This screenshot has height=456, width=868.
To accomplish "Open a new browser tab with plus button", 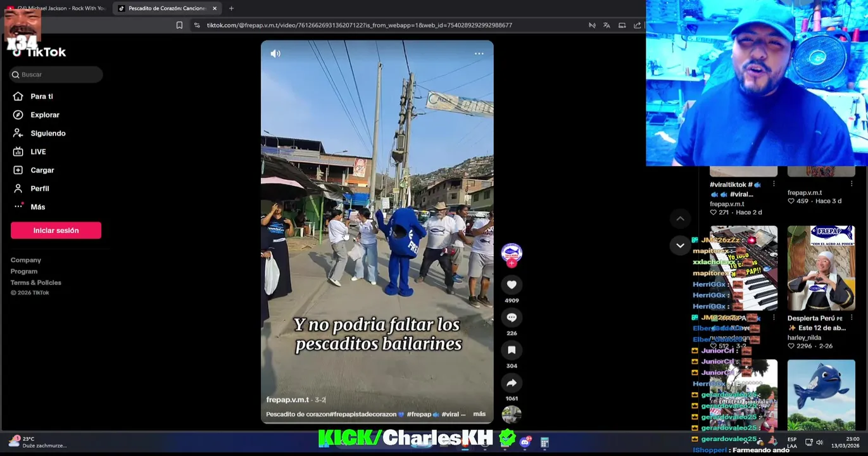I will click(x=231, y=8).
